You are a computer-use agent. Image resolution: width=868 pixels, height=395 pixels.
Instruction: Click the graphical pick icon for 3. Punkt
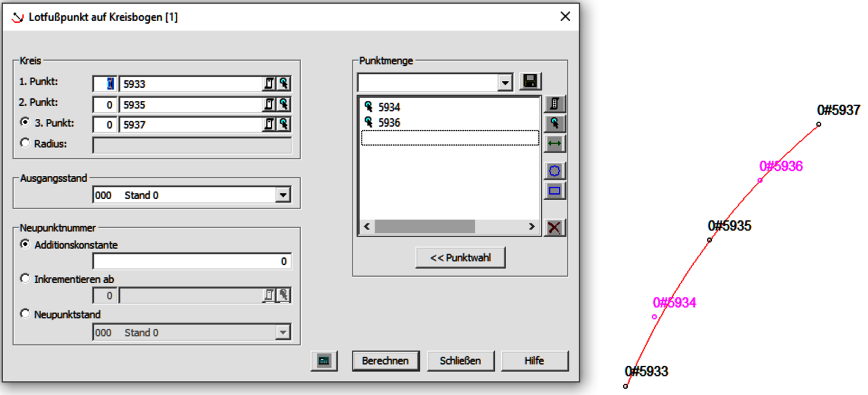[x=284, y=124]
